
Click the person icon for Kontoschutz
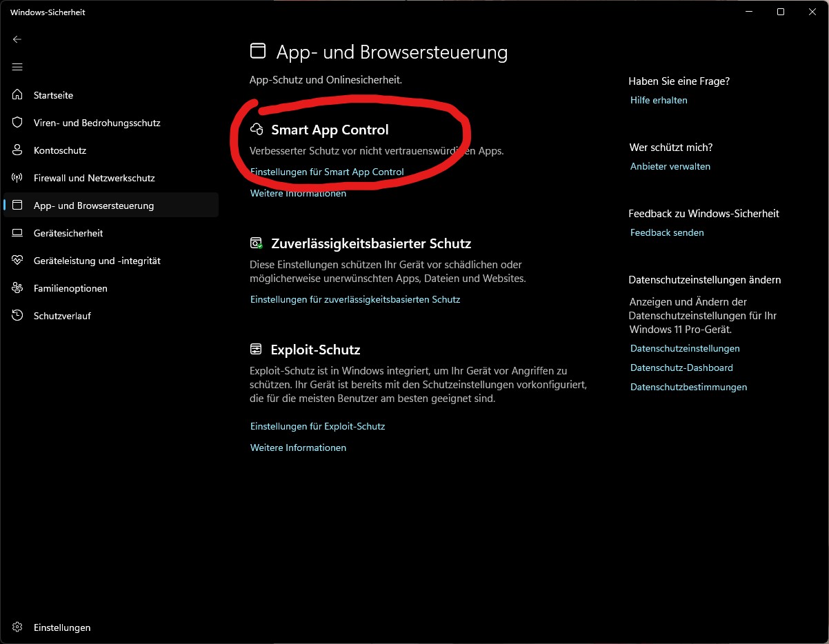click(x=18, y=150)
